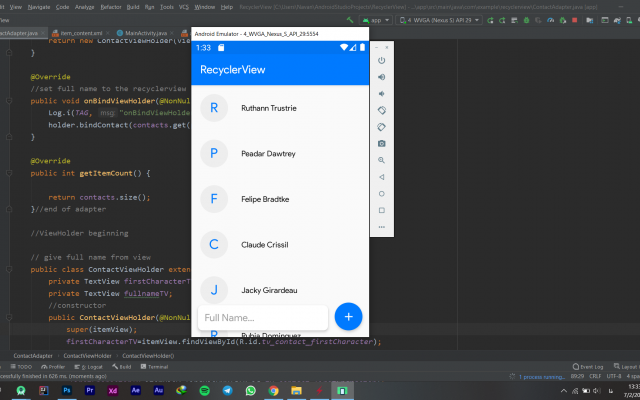The height and width of the screenshot is (400, 640).
Task: Collapse the getItemCount method fold marker
Action: tap(9, 173)
